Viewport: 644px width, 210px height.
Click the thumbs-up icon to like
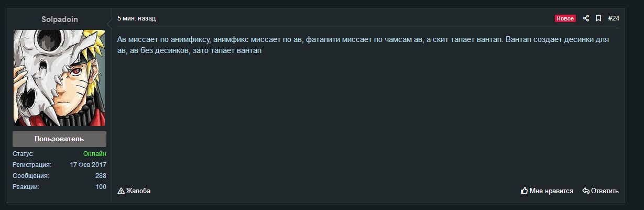coord(524,191)
